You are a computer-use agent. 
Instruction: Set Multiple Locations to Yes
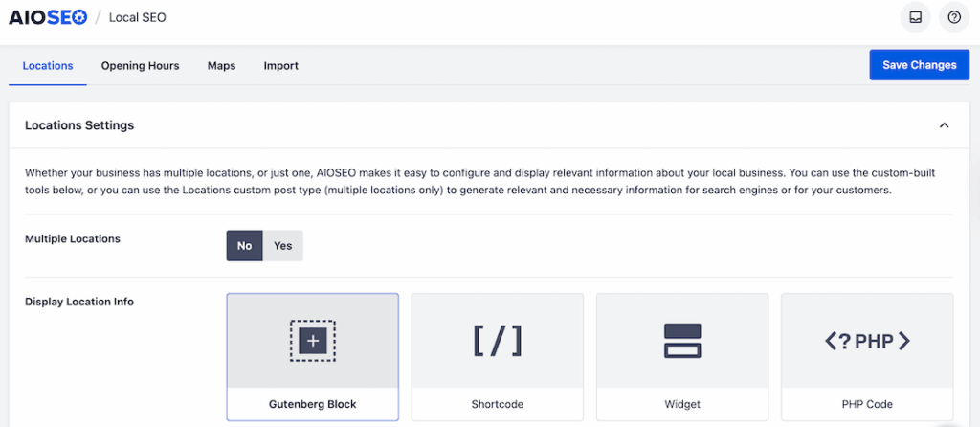[x=283, y=246]
